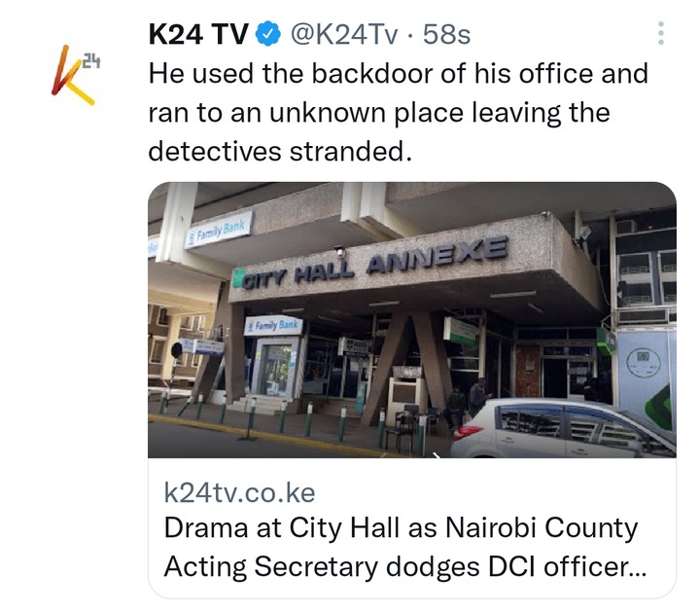Click the tweet text about the backdoor escape
The width and height of the screenshot is (700, 612).
(x=399, y=112)
